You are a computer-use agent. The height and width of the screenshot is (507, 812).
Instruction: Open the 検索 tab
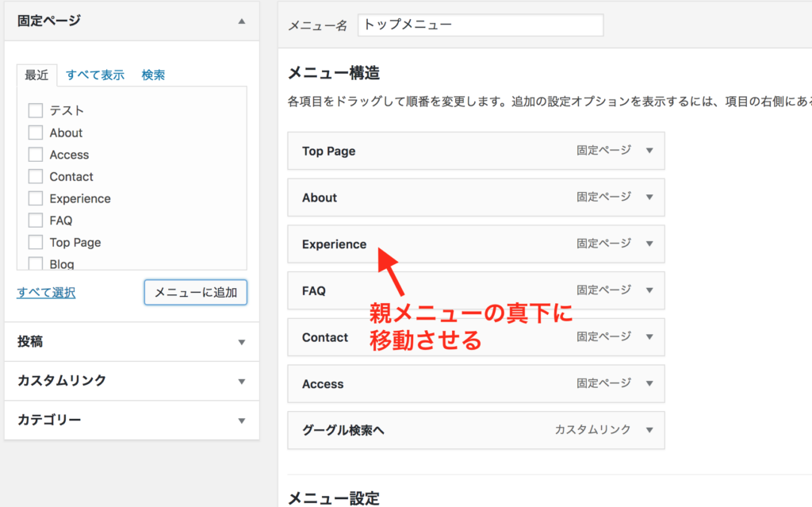click(x=153, y=75)
